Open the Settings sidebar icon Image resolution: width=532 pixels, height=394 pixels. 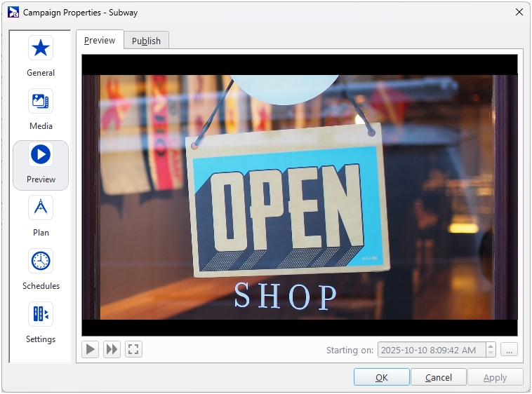point(41,315)
